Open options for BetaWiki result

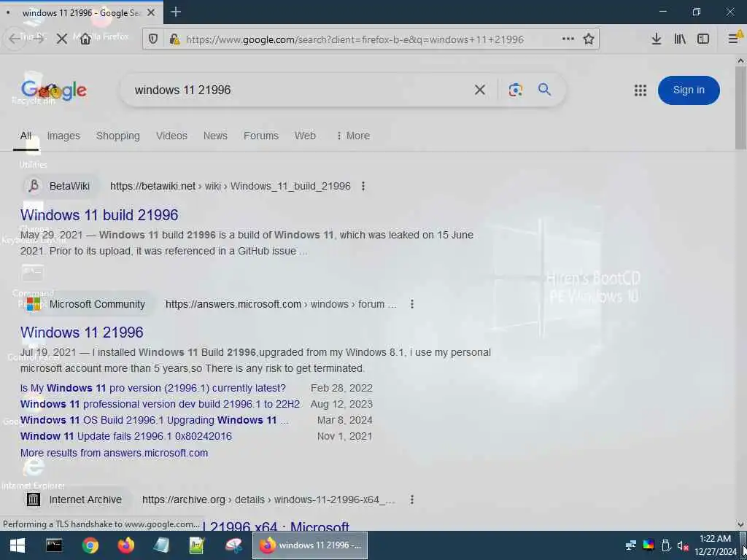[363, 186]
